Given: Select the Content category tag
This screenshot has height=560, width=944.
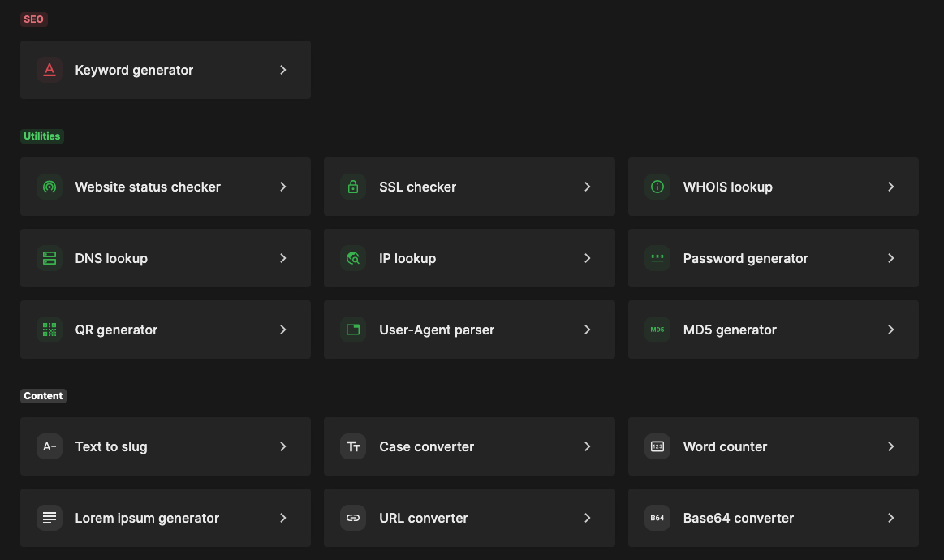Looking at the screenshot, I should (43, 396).
